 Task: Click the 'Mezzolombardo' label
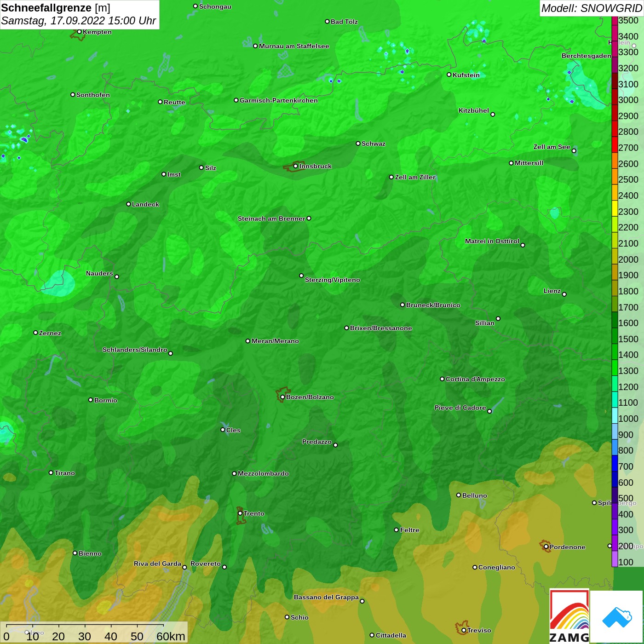click(263, 473)
